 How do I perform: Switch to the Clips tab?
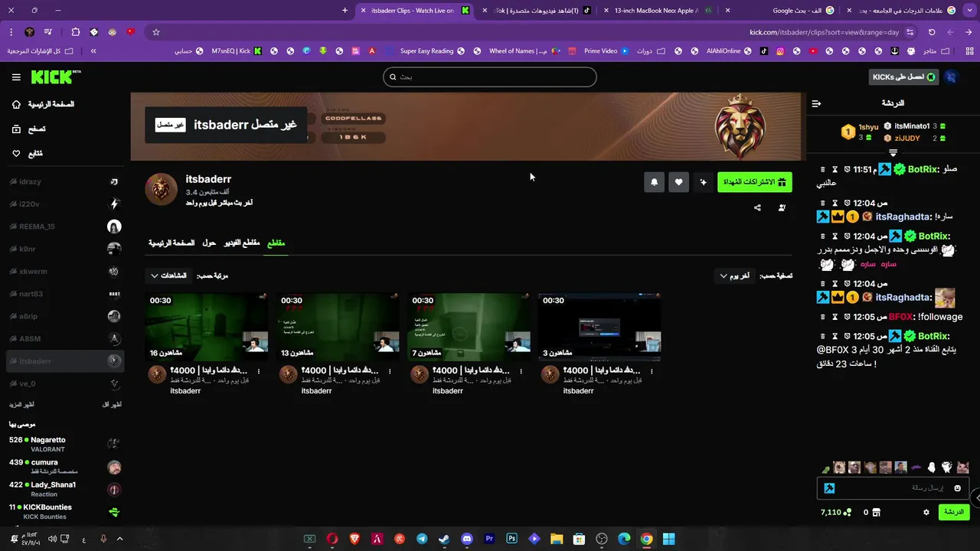276,243
